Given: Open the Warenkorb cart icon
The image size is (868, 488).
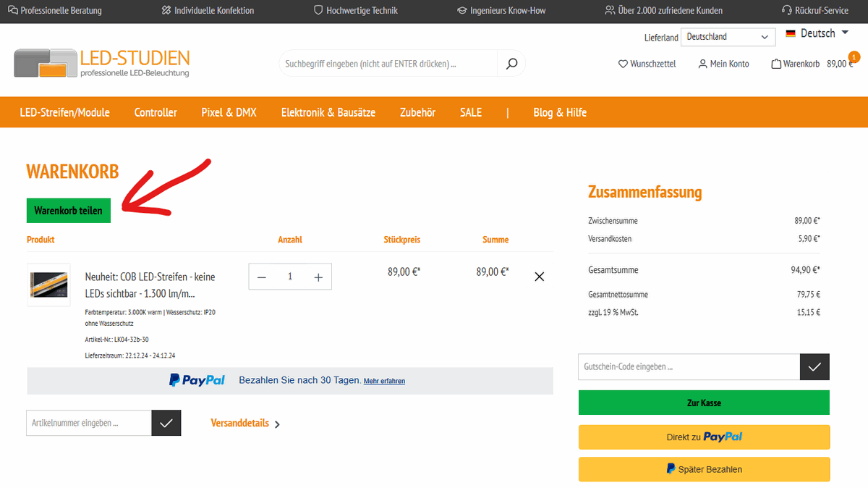Looking at the screenshot, I should [x=776, y=64].
